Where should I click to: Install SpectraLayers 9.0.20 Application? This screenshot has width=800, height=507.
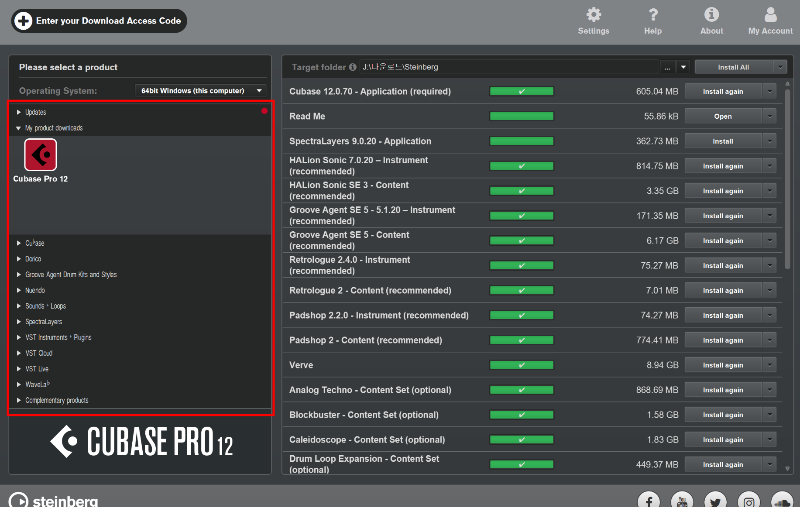coord(723,141)
